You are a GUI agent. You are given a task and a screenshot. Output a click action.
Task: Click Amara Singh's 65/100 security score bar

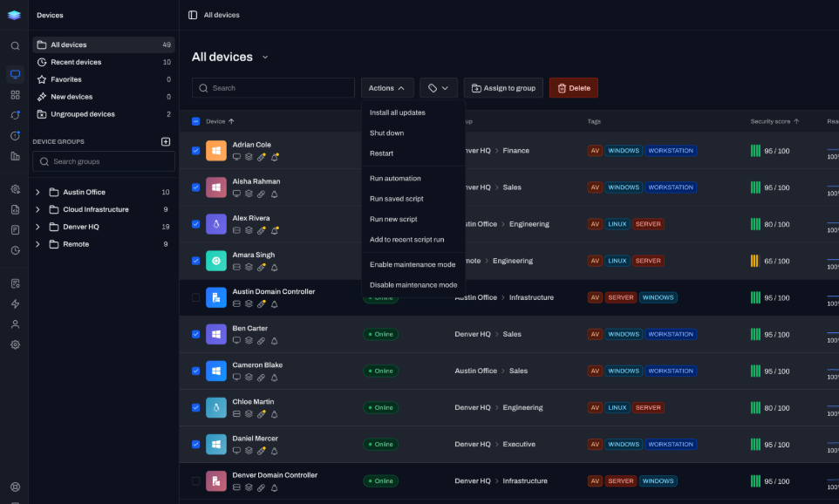click(755, 261)
